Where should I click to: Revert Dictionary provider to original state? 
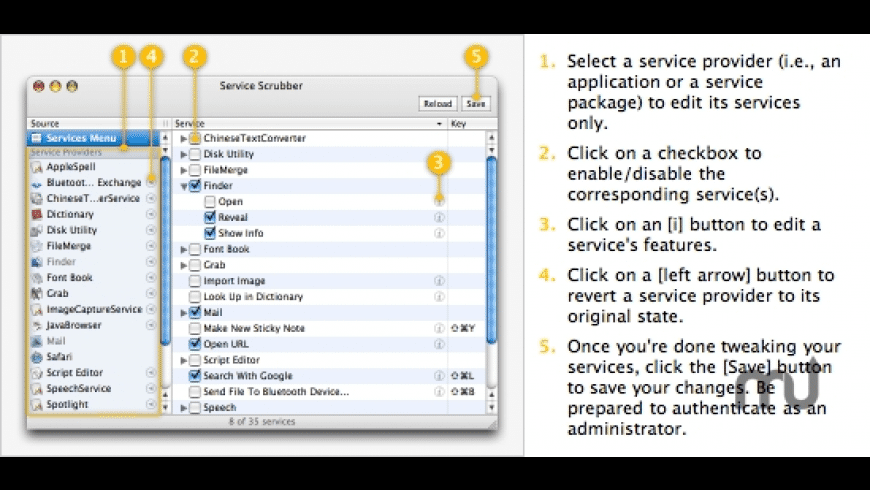[151, 214]
